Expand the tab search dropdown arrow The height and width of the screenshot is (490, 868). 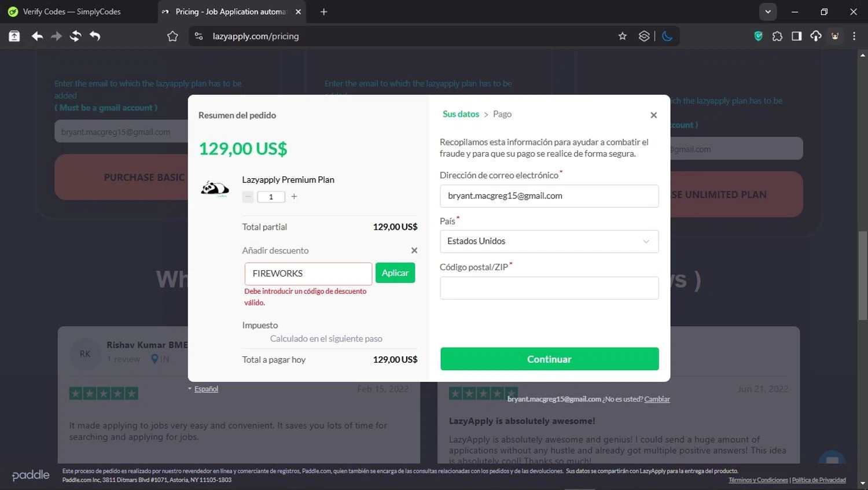[768, 12]
